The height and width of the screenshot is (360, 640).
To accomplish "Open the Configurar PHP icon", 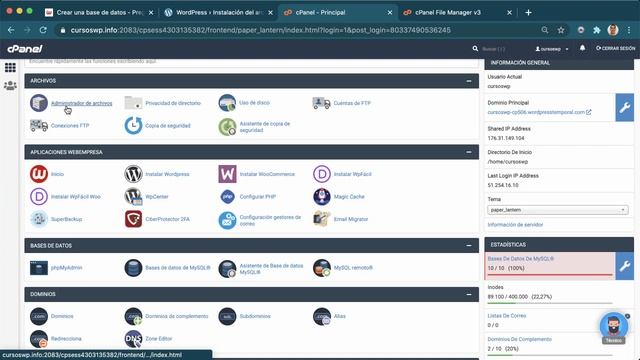I will coord(227,196).
